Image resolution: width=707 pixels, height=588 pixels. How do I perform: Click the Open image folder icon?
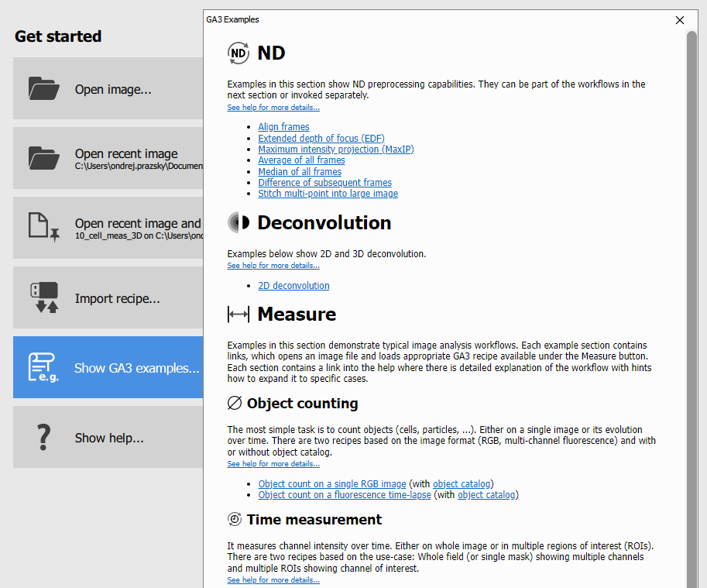(43, 88)
